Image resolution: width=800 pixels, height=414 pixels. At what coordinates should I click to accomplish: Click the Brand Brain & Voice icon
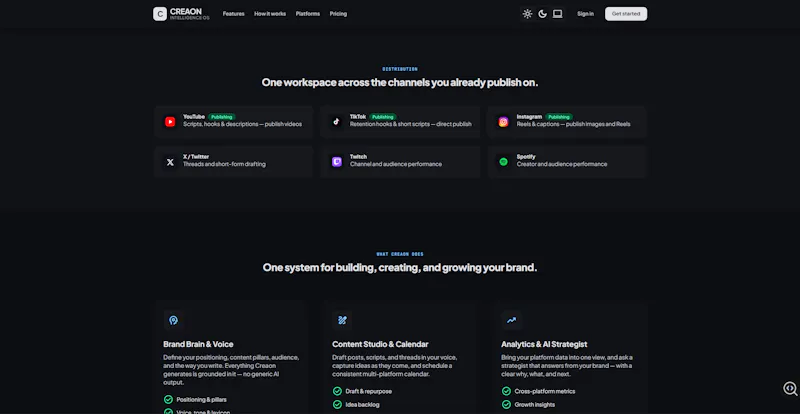(173, 321)
